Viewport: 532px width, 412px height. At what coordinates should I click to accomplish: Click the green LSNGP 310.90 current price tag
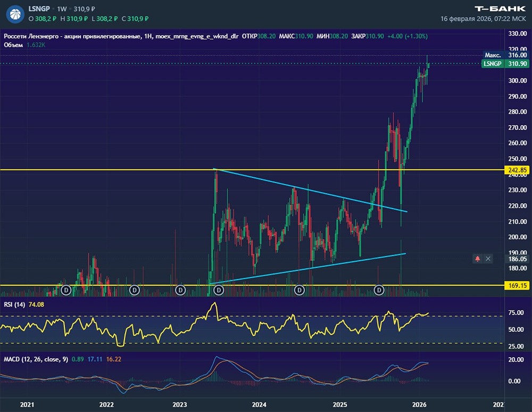point(505,64)
